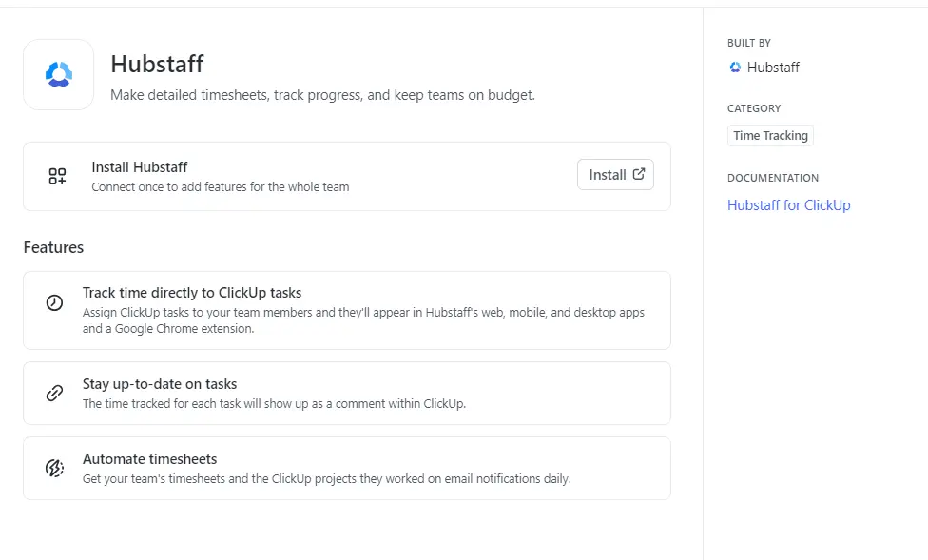Select the Time Tracking category tag
This screenshot has height=560, width=928.
point(770,135)
